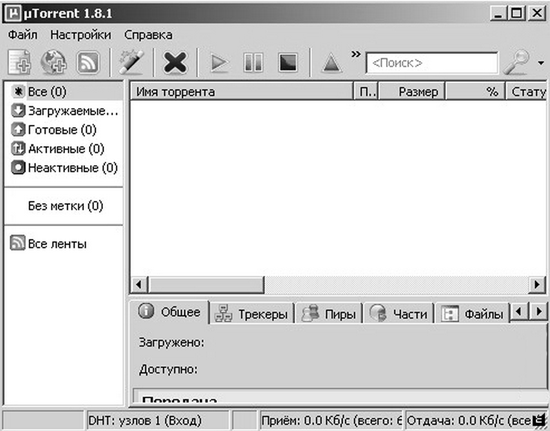The image size is (550, 431).
Task: Click tab strip scroll left arrow
Action: pyautogui.click(x=519, y=311)
